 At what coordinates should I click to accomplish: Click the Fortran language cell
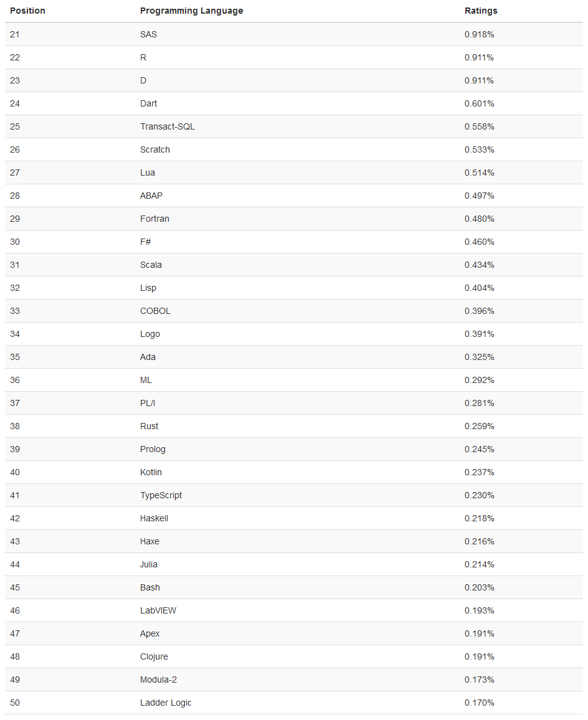[154, 219]
